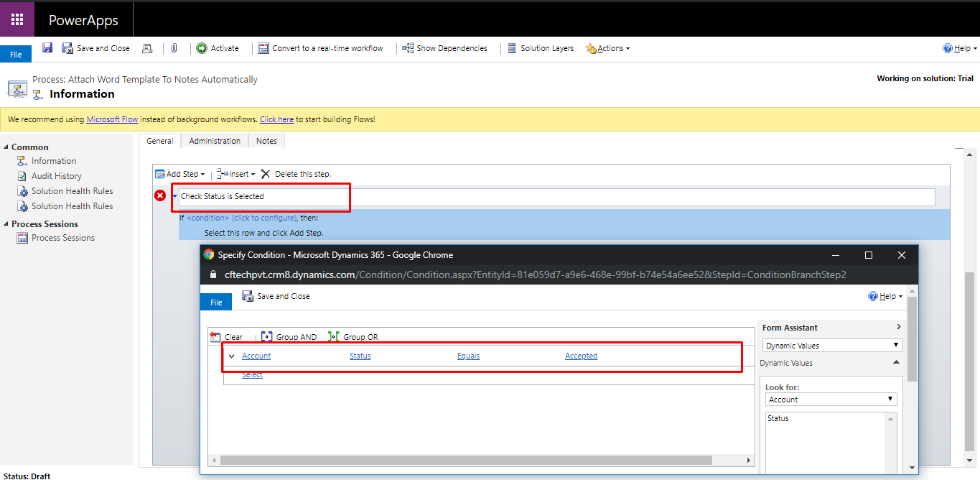Image resolution: width=980 pixels, height=480 pixels.
Task: Click the popup address bar URL
Action: (536, 274)
